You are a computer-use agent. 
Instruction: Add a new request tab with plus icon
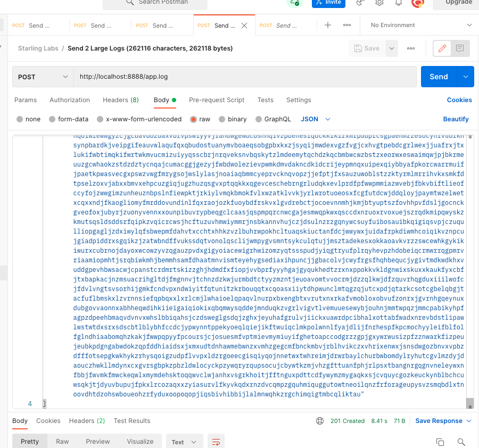327,25
